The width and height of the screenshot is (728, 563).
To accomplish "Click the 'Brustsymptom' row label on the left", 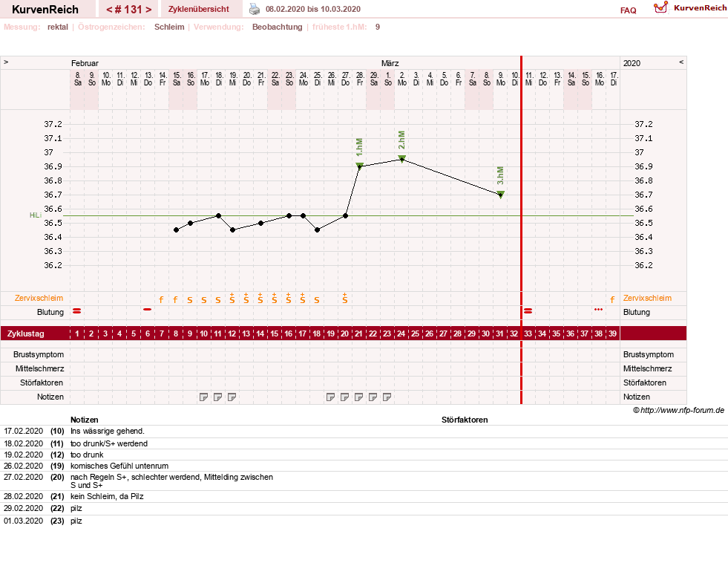I will pyautogui.click(x=39, y=354).
